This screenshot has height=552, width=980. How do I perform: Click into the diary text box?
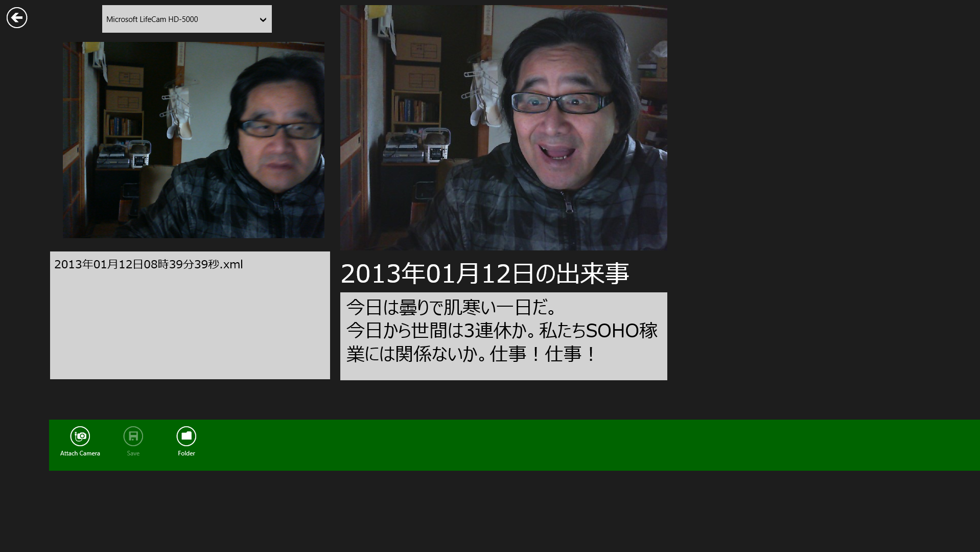504,336
